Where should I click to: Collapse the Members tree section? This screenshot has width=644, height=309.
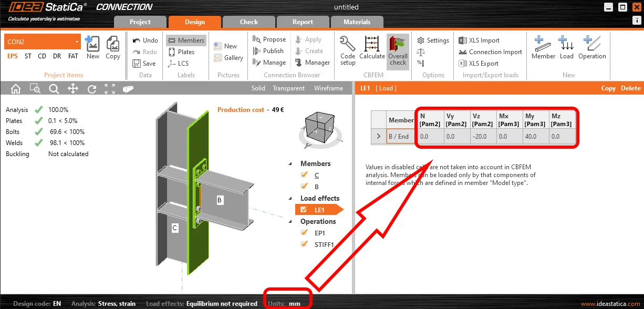tap(290, 163)
